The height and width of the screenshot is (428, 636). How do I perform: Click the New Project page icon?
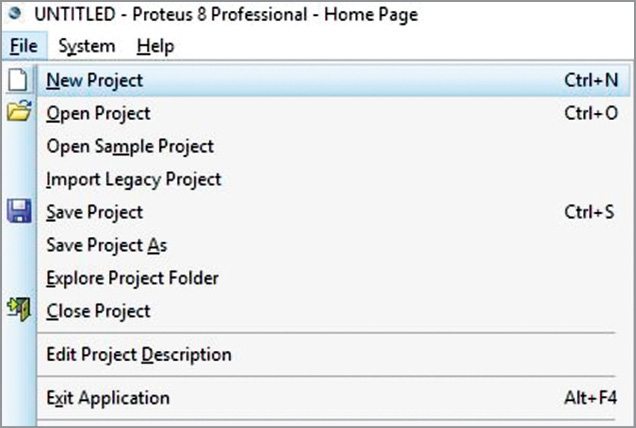tap(17, 80)
